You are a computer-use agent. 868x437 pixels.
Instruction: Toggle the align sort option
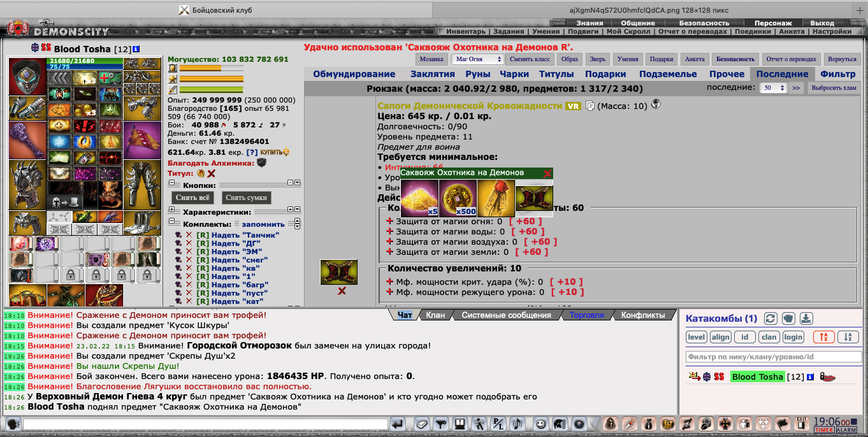(x=721, y=338)
